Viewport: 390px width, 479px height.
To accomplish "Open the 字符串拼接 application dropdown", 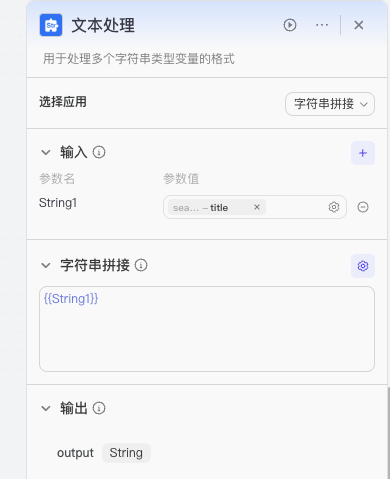I will pyautogui.click(x=330, y=104).
